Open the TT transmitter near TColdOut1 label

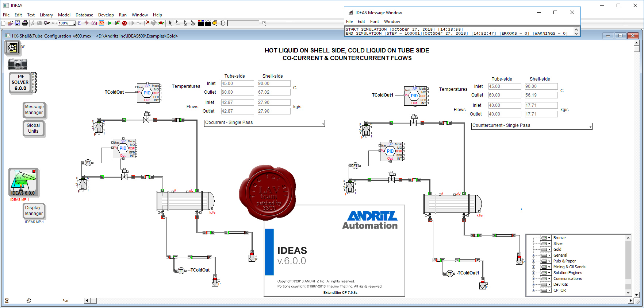[x=450, y=273]
